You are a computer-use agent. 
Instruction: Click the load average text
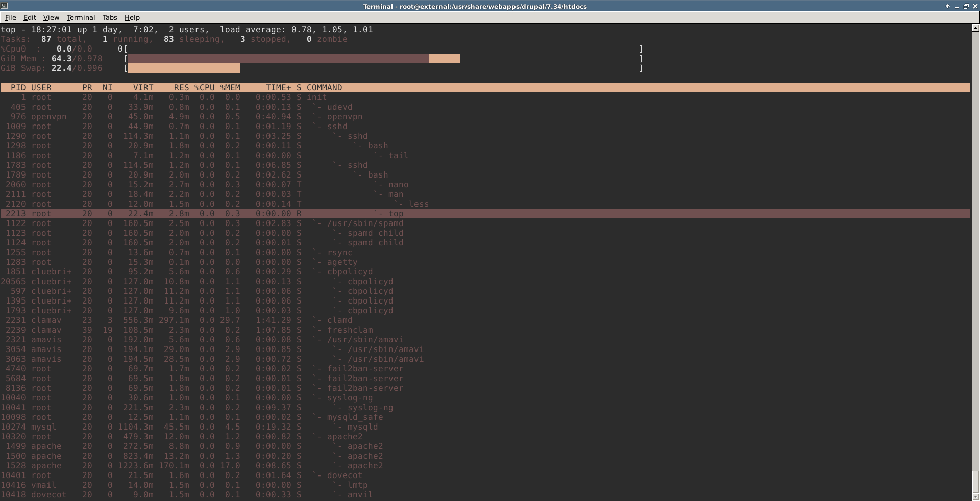(296, 30)
